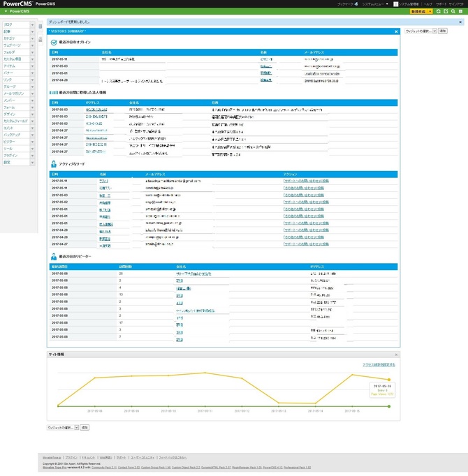Click the edit/compose icon in green toolbar

click(x=446, y=11)
